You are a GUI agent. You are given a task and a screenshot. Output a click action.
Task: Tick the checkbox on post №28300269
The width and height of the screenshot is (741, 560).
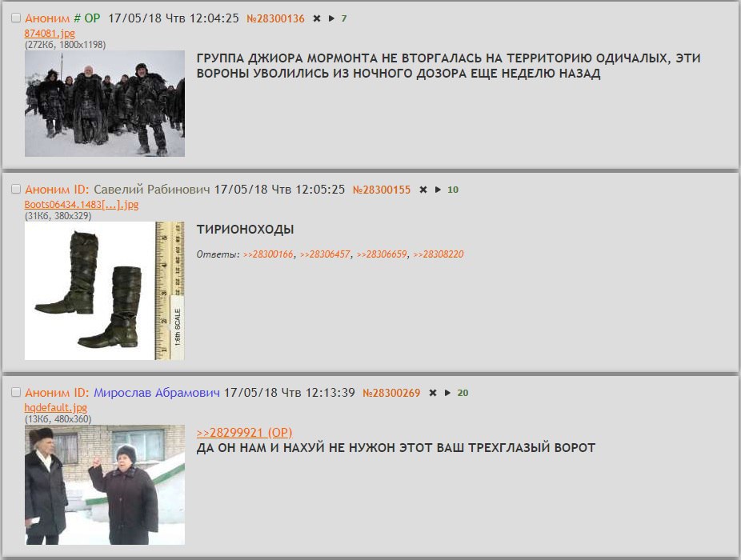coord(16,392)
